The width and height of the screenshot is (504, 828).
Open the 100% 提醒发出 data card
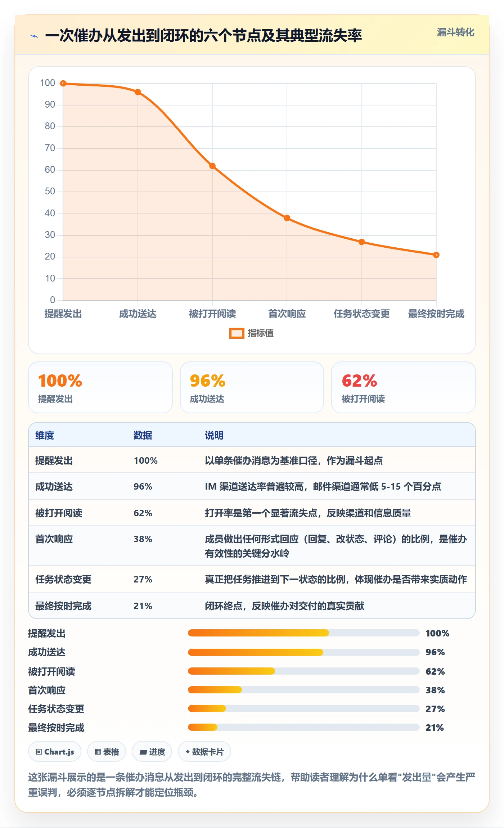pyautogui.click(x=100, y=387)
